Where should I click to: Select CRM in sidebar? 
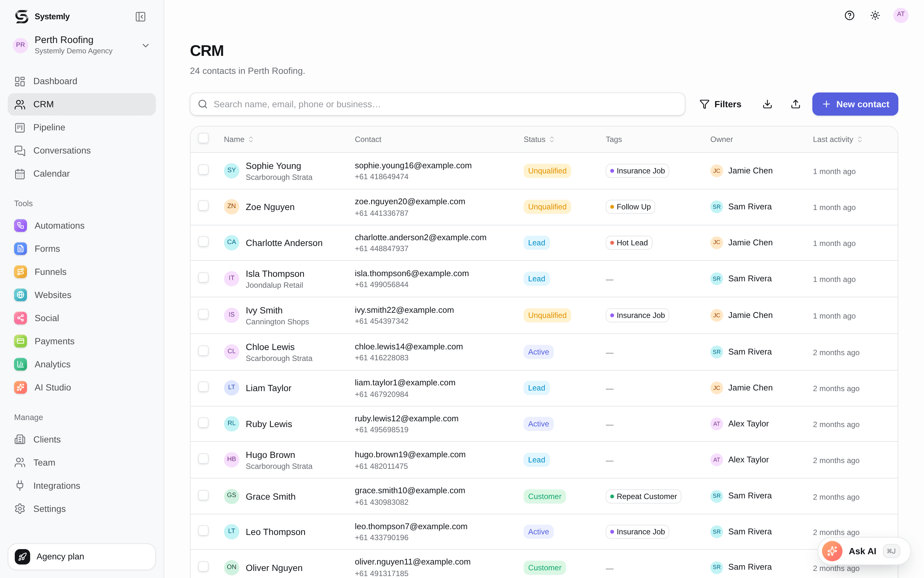tap(82, 104)
